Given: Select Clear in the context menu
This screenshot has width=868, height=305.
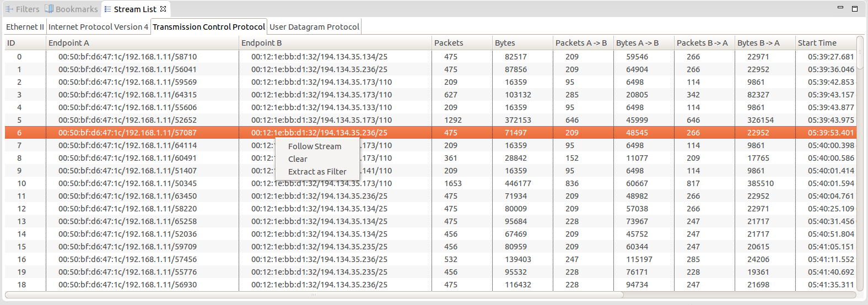Looking at the screenshot, I should 298,159.
